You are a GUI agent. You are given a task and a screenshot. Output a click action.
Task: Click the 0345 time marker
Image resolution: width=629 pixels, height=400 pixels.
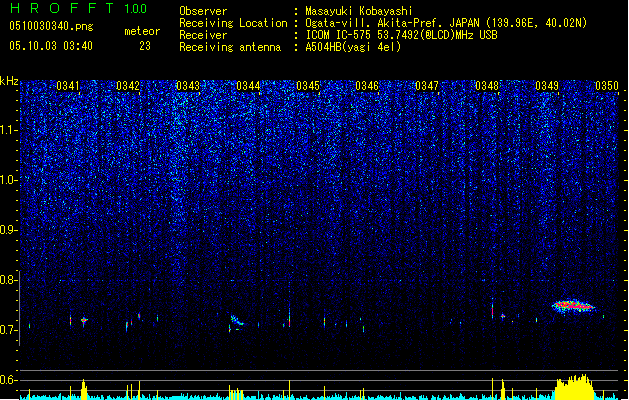coord(308,86)
